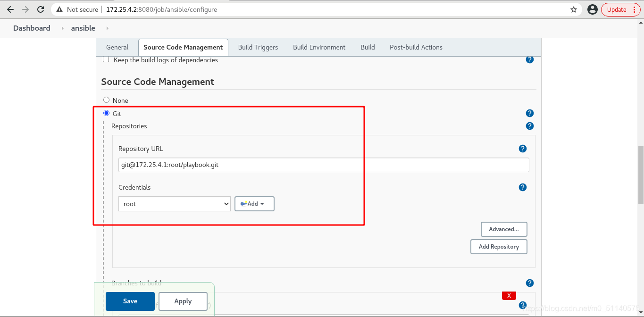Click the Not secure warning icon
This screenshot has height=317, width=644.
point(59,9)
